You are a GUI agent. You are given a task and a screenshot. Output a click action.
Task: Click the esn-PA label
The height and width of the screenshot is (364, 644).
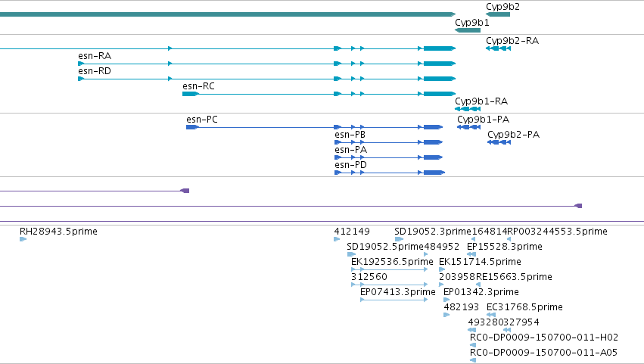tap(350, 150)
